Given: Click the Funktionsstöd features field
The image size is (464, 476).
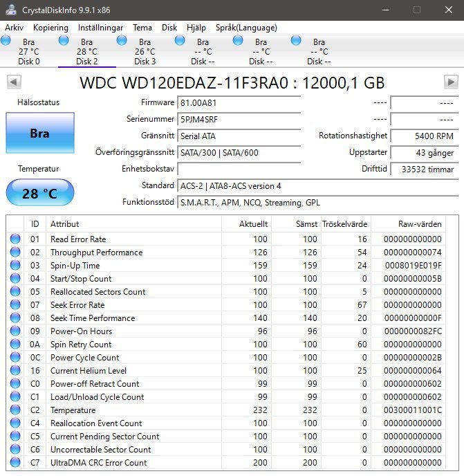Looking at the screenshot, I should [x=317, y=202].
